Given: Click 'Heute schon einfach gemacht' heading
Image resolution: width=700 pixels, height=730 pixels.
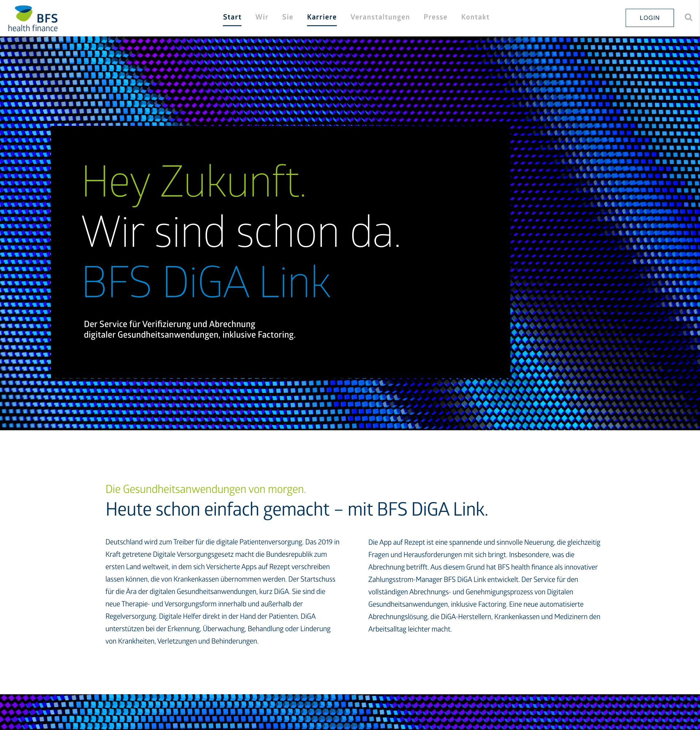Looking at the screenshot, I should click(x=217, y=509).
